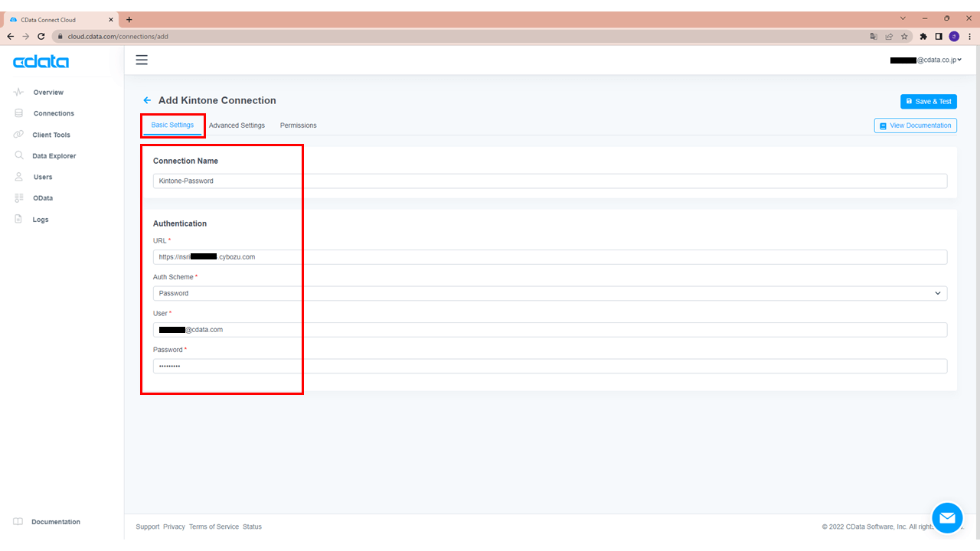This screenshot has height=551, width=980.
Task: Open a new browser tab with plus
Action: click(x=129, y=19)
